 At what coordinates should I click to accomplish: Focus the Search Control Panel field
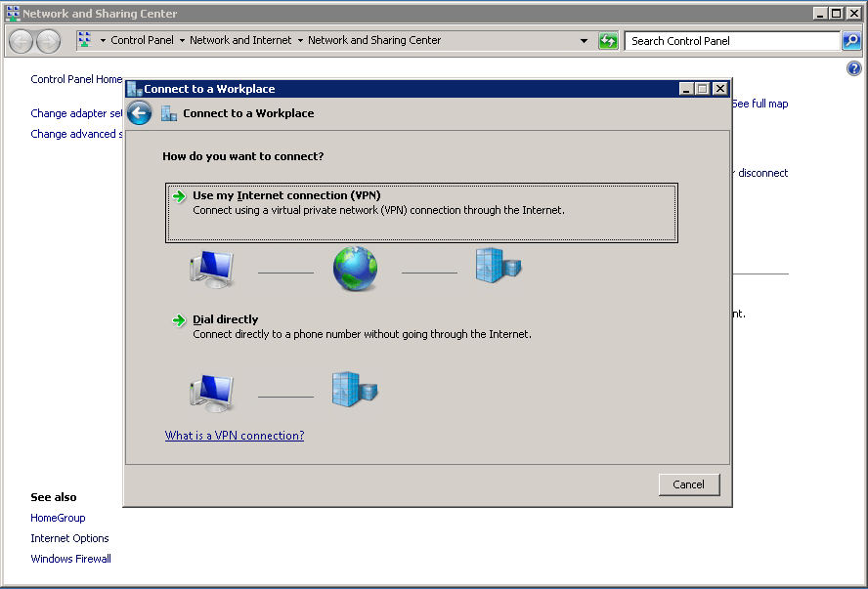tap(731, 41)
